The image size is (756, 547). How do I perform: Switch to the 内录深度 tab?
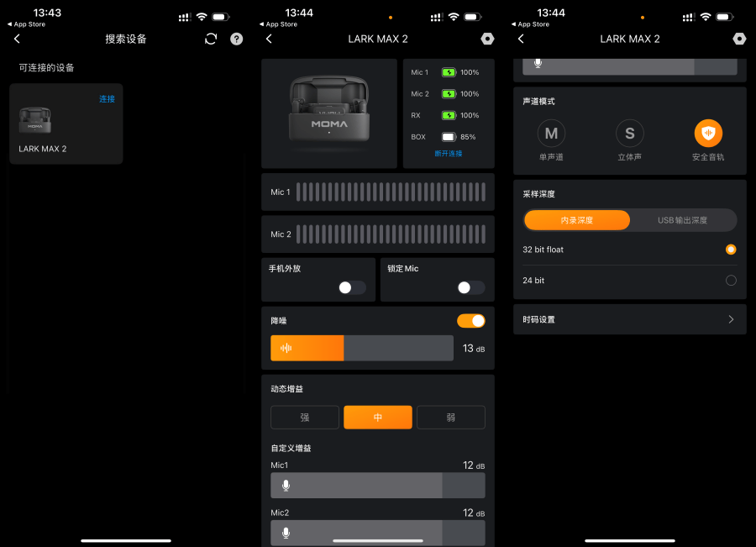click(x=576, y=220)
